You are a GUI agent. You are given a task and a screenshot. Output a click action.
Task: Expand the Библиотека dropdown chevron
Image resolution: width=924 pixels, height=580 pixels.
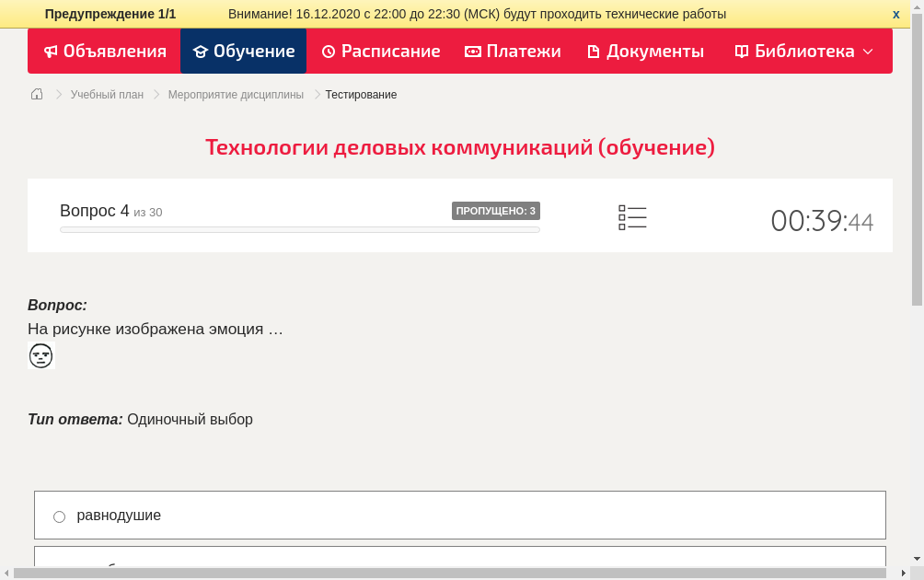[x=869, y=52]
